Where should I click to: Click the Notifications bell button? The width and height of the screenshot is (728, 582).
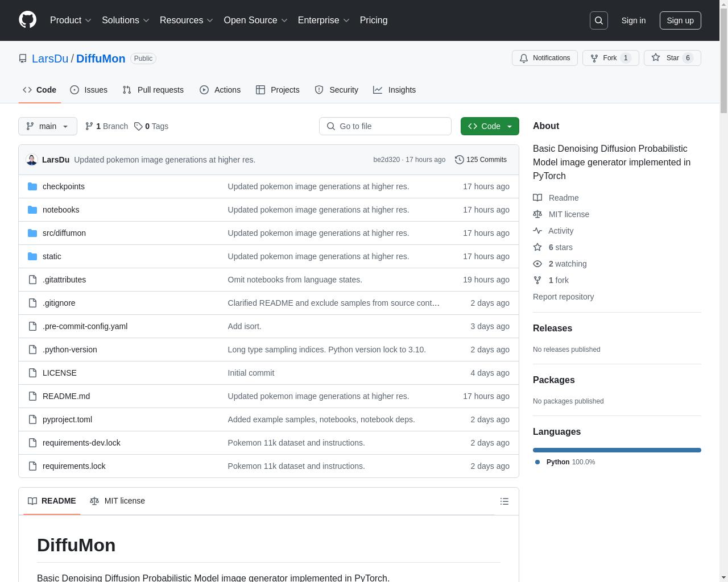[x=545, y=58]
